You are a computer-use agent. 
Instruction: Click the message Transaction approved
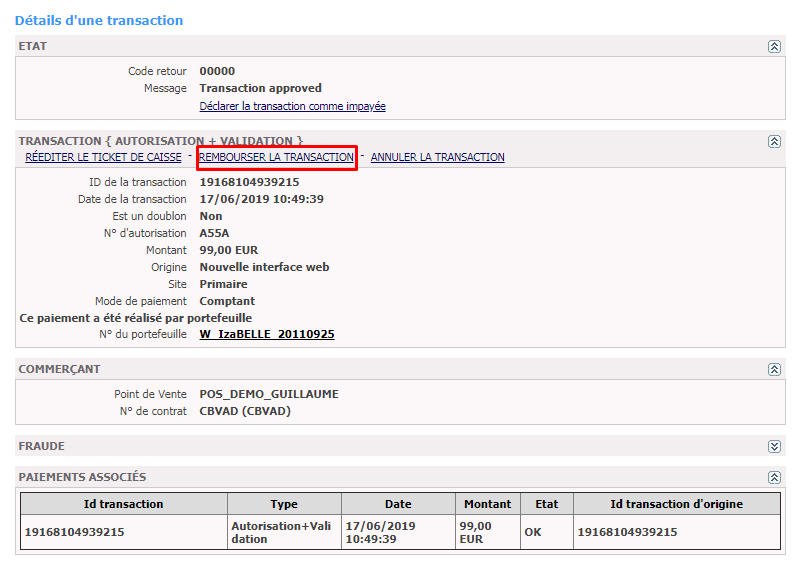click(x=261, y=88)
